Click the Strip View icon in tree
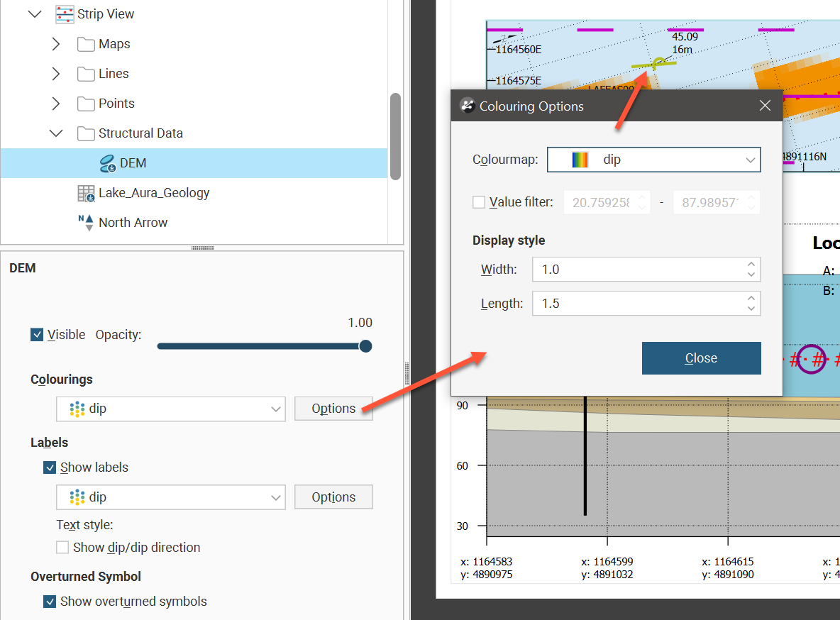 point(65,14)
